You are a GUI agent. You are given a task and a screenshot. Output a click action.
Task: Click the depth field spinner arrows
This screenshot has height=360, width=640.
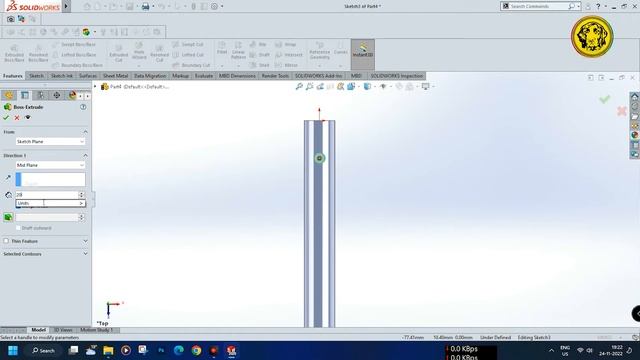coord(81,195)
